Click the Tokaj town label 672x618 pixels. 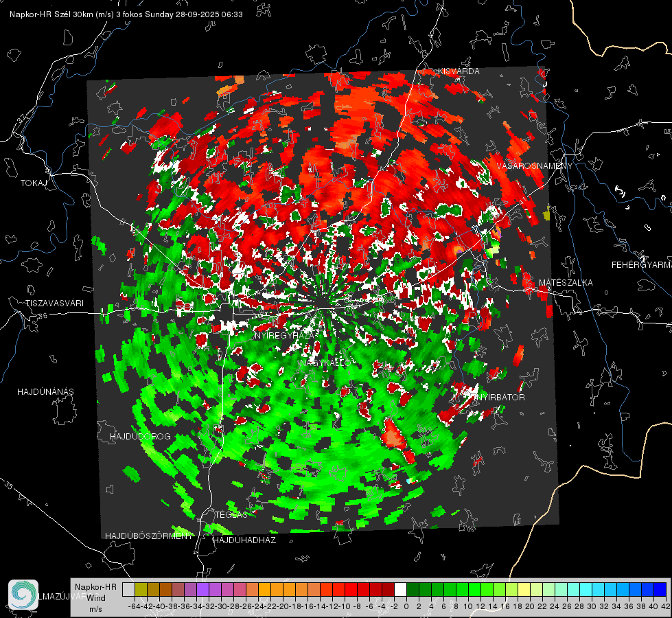pos(34,183)
